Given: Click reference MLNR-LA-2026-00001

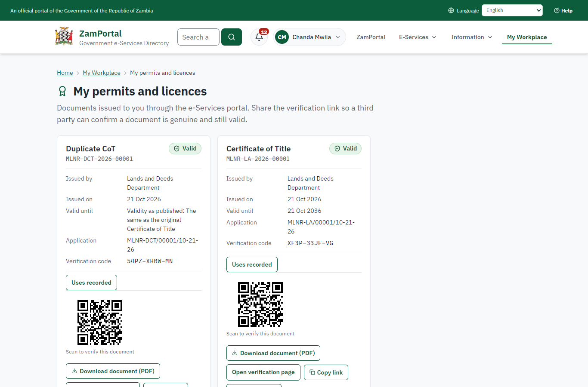Looking at the screenshot, I should 258,159.
